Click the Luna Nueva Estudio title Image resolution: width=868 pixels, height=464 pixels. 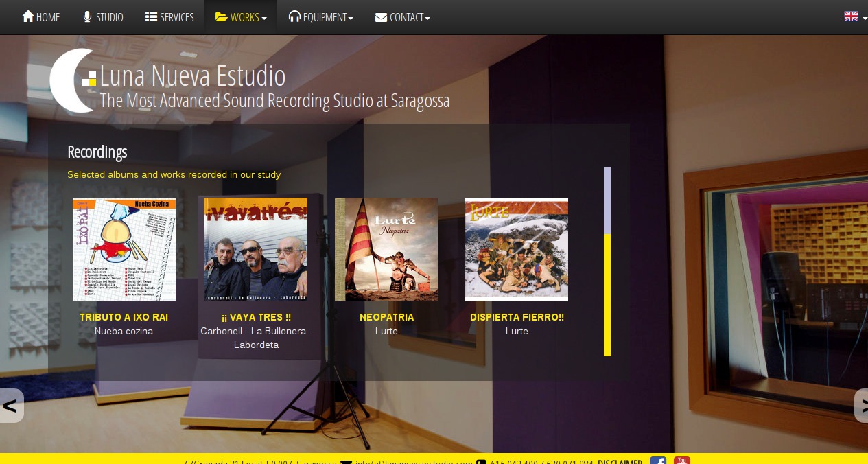(x=193, y=75)
